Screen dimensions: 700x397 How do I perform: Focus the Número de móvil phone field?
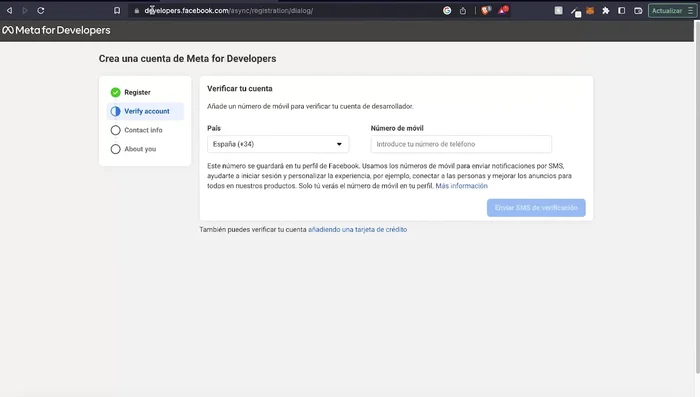tap(461, 144)
